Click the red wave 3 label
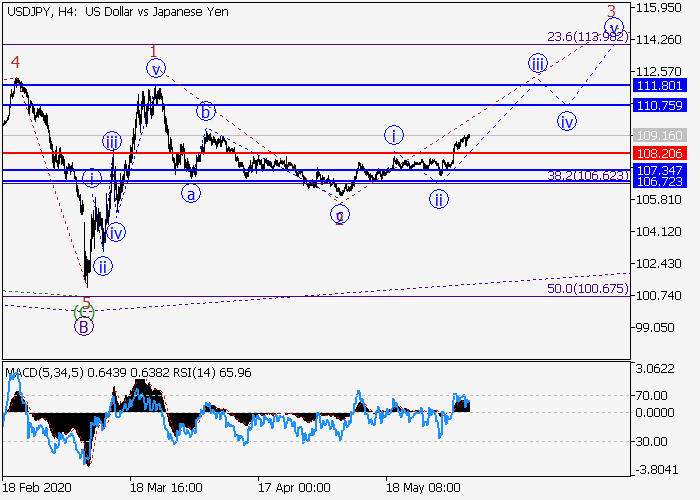Viewport: 700px width, 500px height. point(611,10)
